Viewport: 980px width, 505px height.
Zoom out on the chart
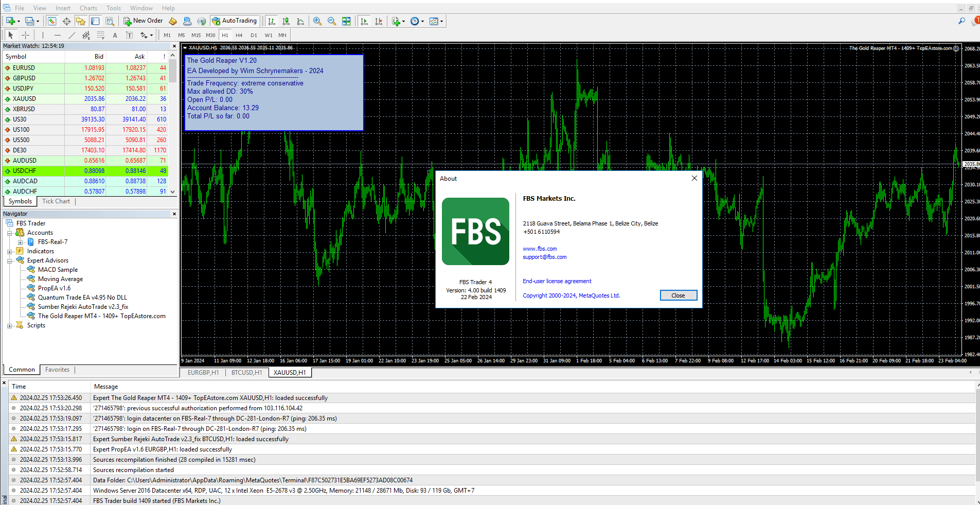(x=332, y=21)
